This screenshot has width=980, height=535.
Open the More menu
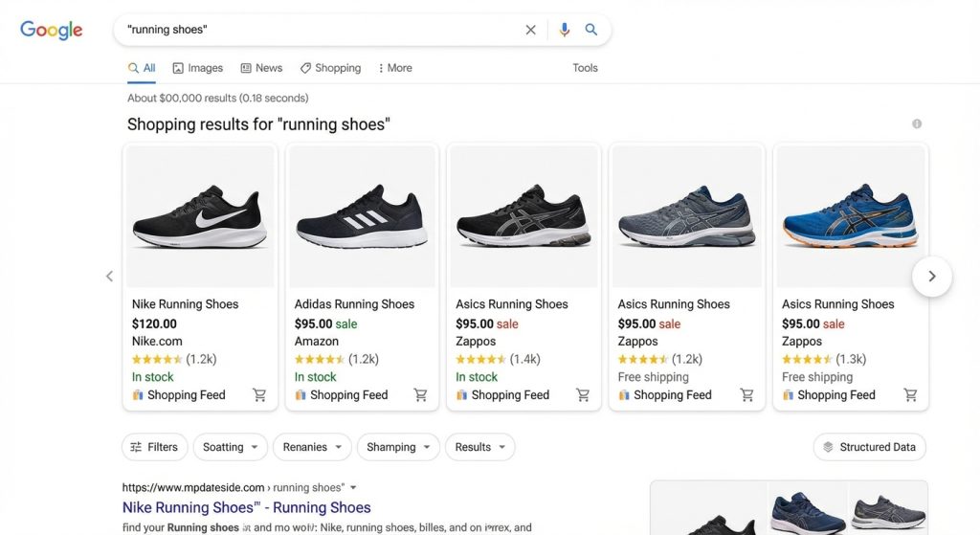(x=394, y=68)
